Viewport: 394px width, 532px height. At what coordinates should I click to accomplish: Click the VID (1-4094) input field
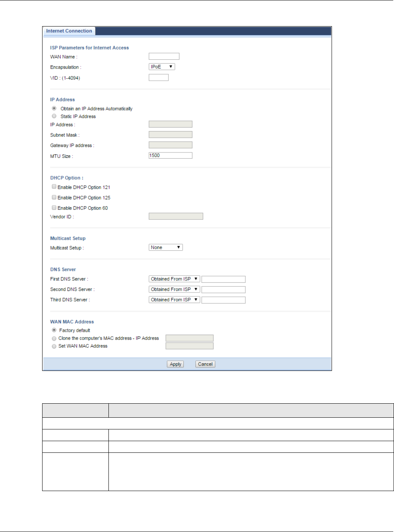pos(158,78)
